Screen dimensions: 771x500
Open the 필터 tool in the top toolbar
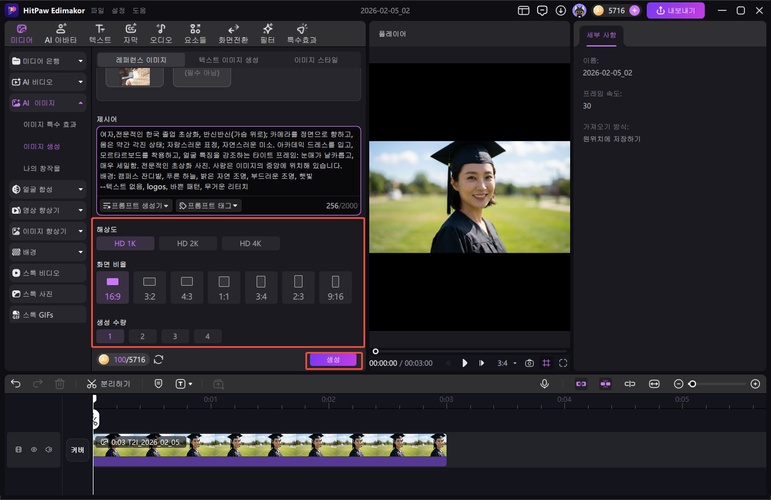pyautogui.click(x=267, y=34)
